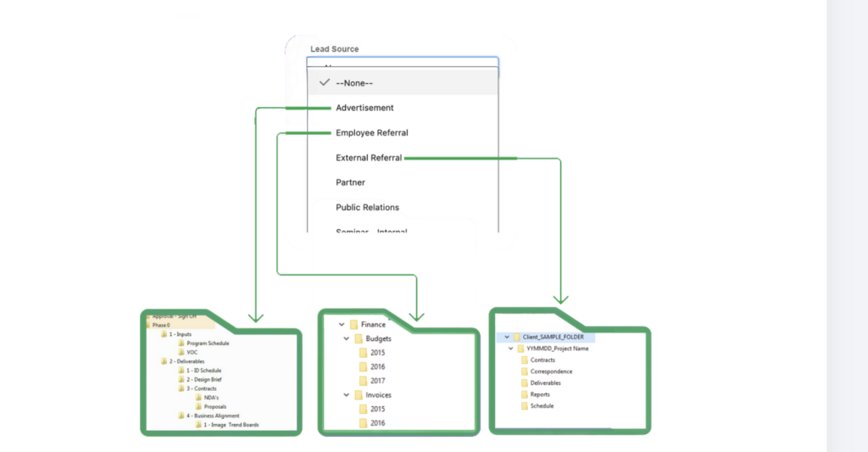Collapse the Client_SAMPLE_FOLDER chevron
The height and width of the screenshot is (452, 868).
pyautogui.click(x=507, y=337)
